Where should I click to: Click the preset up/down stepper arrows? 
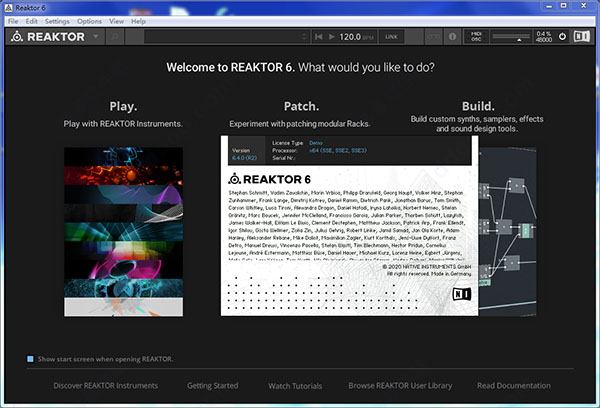tap(304, 37)
